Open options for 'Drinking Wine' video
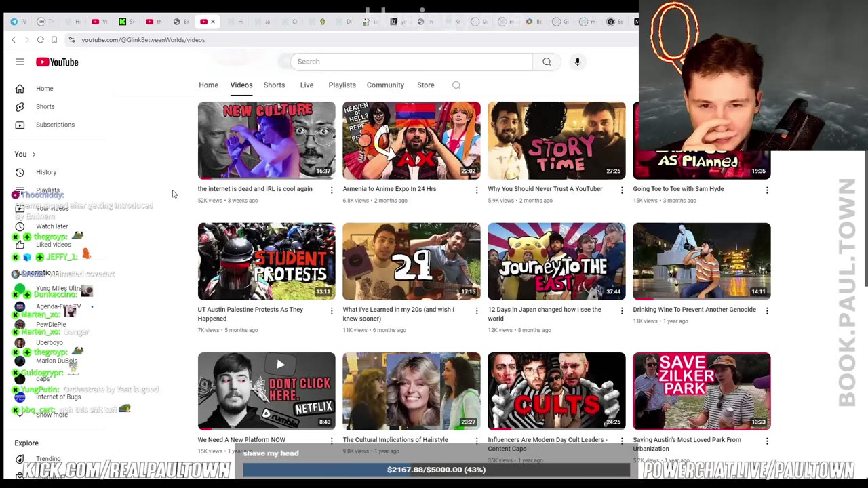Screen dimensions: 868x488 pyautogui.click(x=767, y=311)
